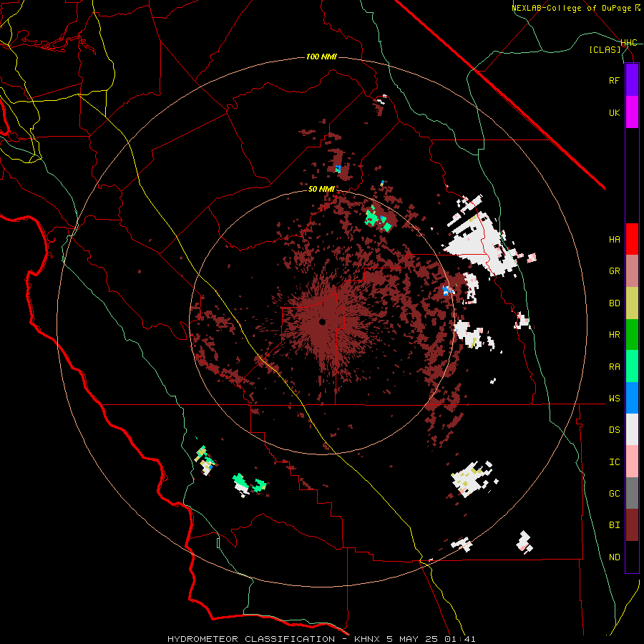Click the GC legend label
Image resolution: width=644 pixels, height=644 pixels.
point(614,494)
